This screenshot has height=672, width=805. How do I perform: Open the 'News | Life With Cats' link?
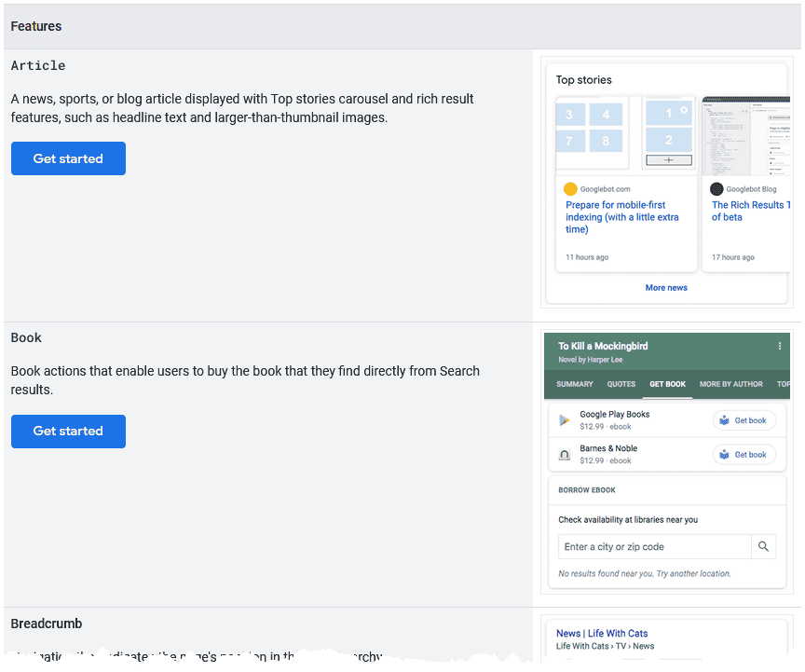[x=602, y=634]
